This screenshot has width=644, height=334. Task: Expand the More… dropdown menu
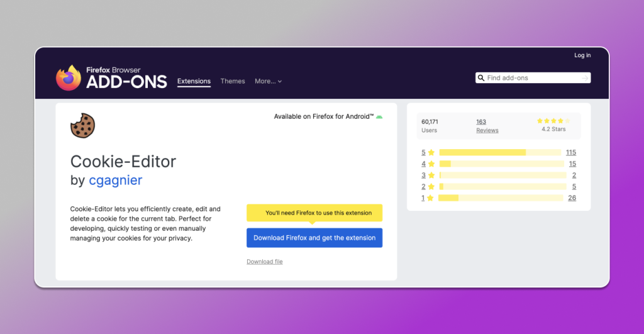pos(268,81)
